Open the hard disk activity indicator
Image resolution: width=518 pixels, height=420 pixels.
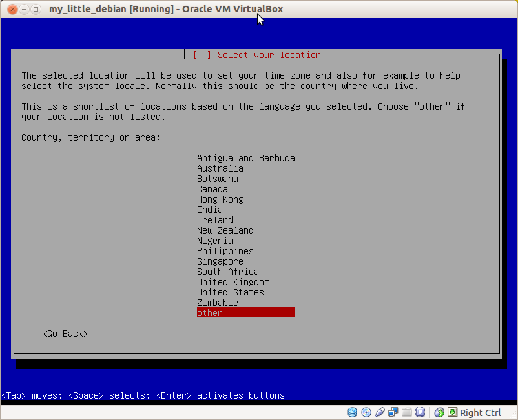(x=352, y=412)
